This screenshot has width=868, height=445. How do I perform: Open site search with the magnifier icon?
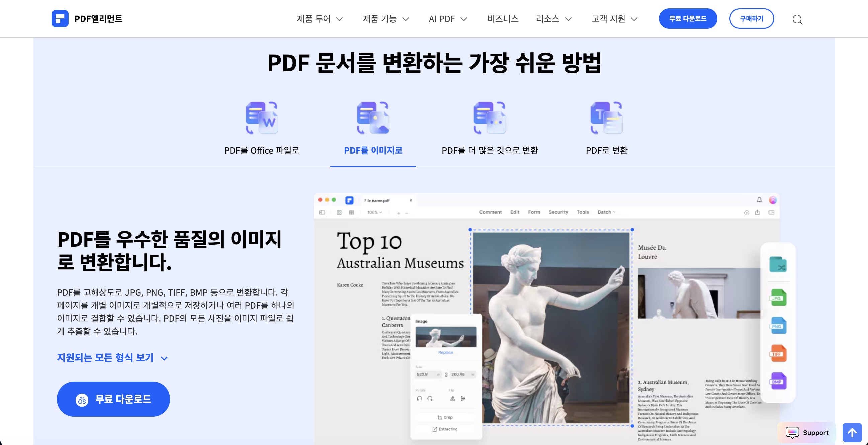pos(797,19)
